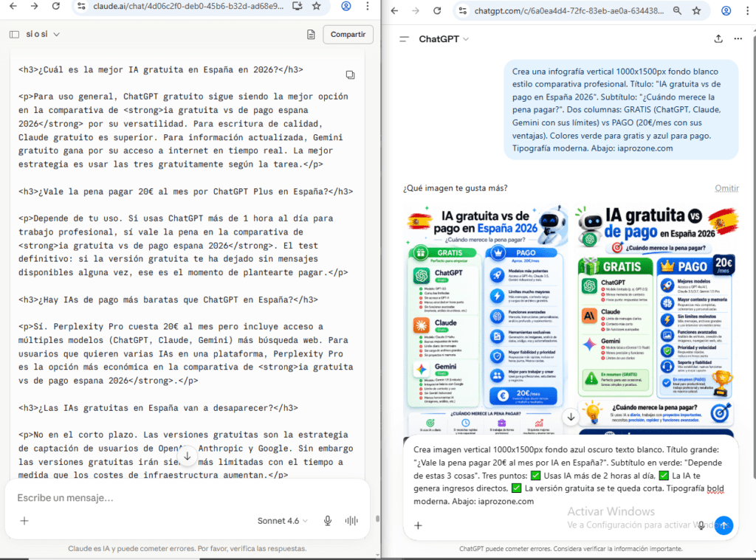Click heading '¿Cuál es la mejor IA gratuita'
The image size is (756, 560).
[160, 69]
